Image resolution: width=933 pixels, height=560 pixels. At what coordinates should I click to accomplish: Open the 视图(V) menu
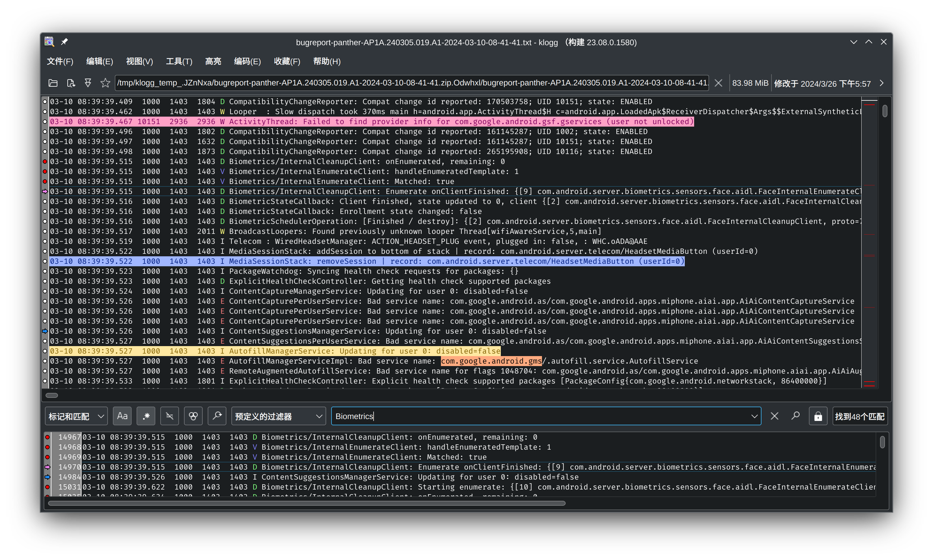pos(140,61)
